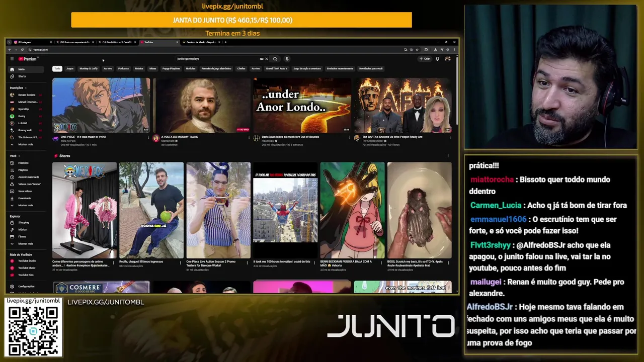The image size is (644, 362).
Task: Open the browser tab search dropdown
Action: coord(9,42)
